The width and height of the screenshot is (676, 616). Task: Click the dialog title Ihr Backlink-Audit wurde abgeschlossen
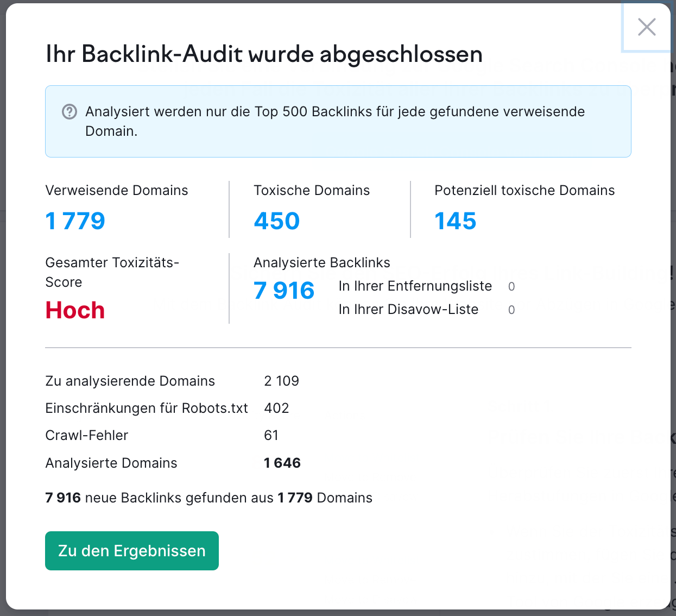pos(264,54)
